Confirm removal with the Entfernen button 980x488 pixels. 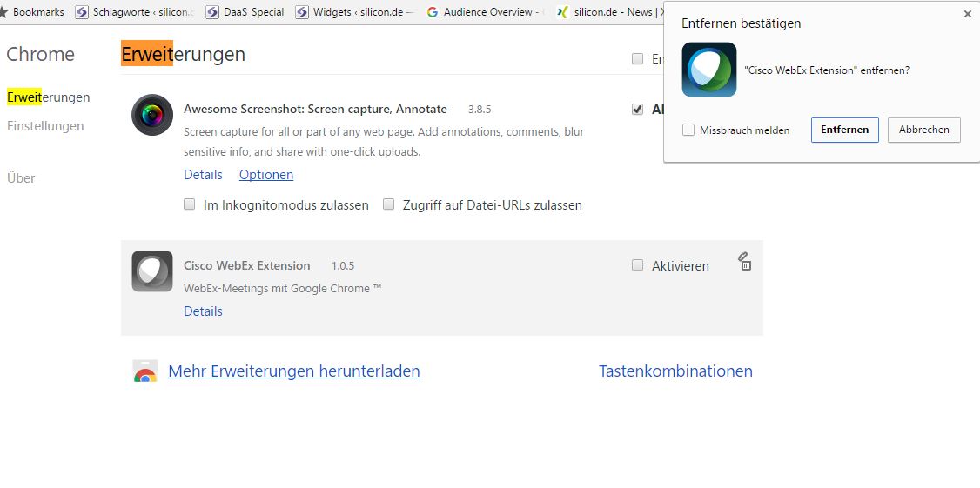click(x=844, y=130)
